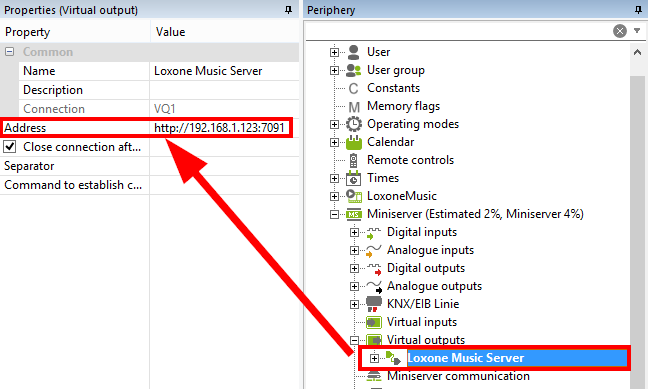Select the Miniserver communication tree item
Screen dimensions: 648x389
tap(458, 376)
